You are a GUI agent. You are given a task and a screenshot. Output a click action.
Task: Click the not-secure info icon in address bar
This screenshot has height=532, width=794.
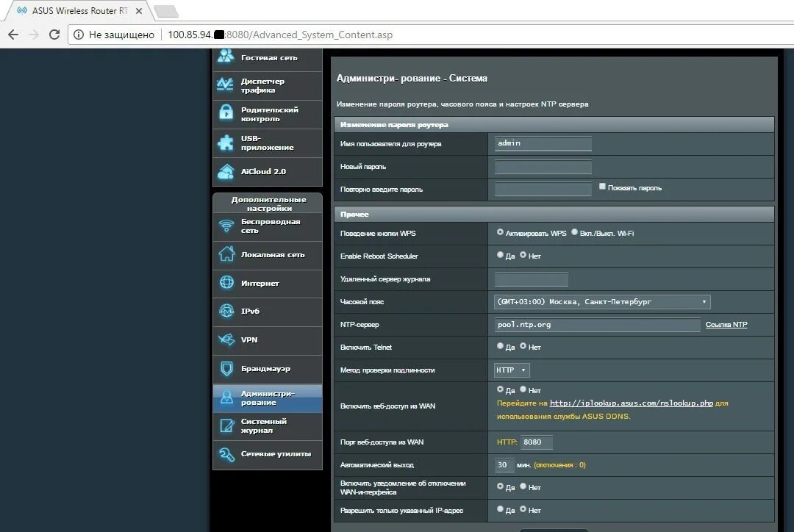[79, 35]
